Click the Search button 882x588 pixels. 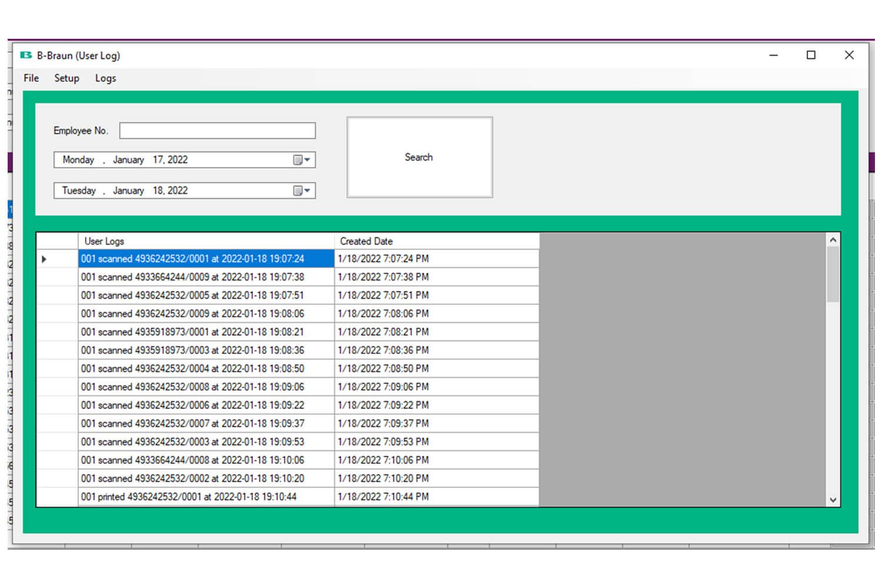419,158
